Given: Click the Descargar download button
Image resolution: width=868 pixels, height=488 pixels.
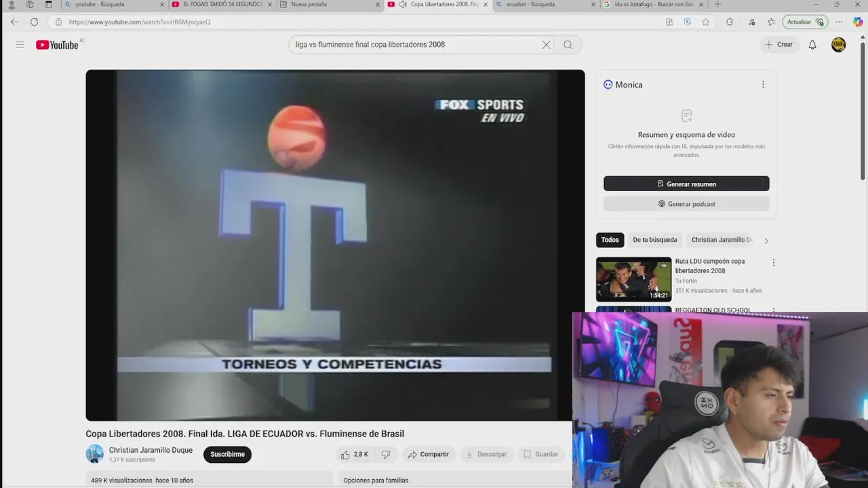Looking at the screenshot, I should click(x=486, y=454).
